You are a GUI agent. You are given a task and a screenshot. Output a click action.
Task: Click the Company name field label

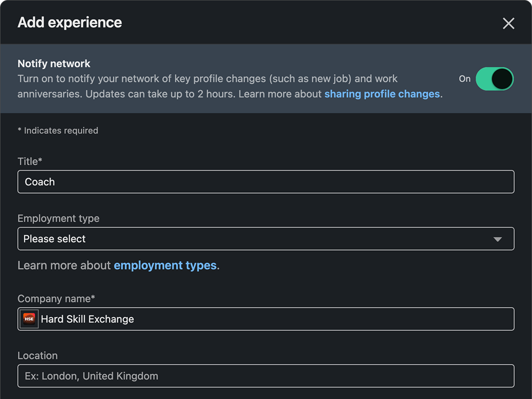click(56, 299)
